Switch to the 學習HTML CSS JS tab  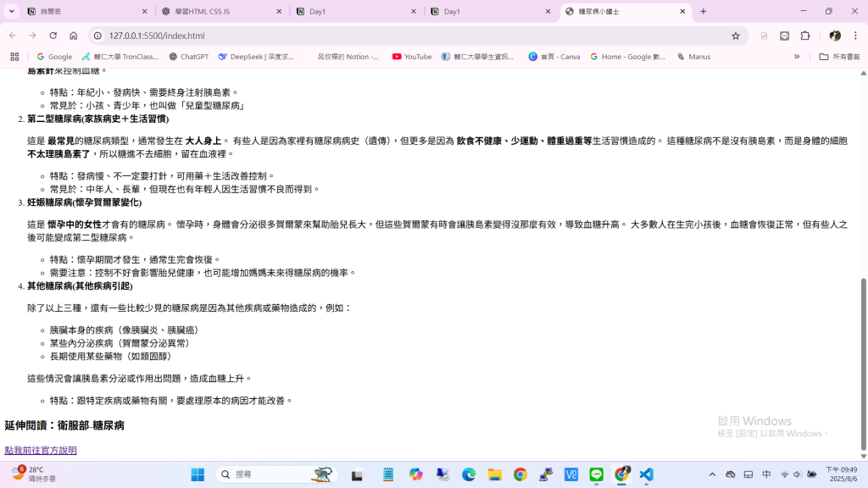click(222, 11)
